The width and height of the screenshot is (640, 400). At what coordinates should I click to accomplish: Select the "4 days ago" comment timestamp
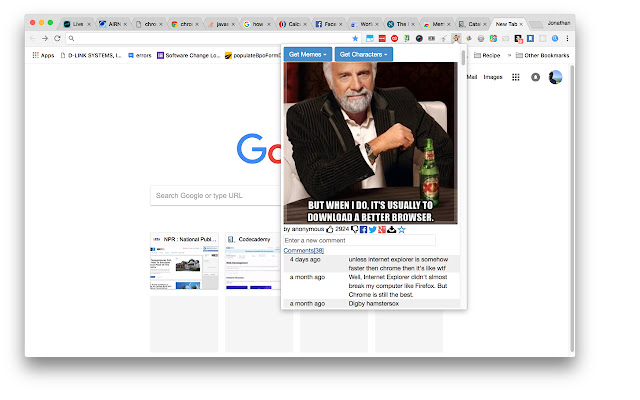tap(305, 260)
